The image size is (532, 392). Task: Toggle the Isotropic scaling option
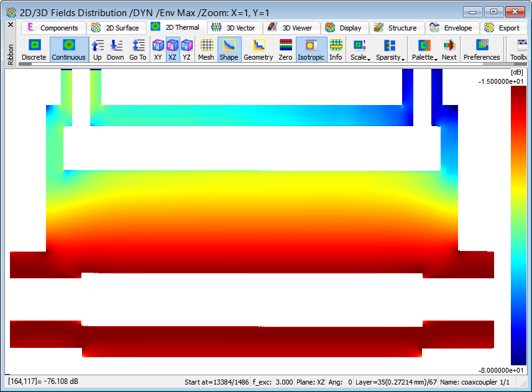click(x=311, y=50)
